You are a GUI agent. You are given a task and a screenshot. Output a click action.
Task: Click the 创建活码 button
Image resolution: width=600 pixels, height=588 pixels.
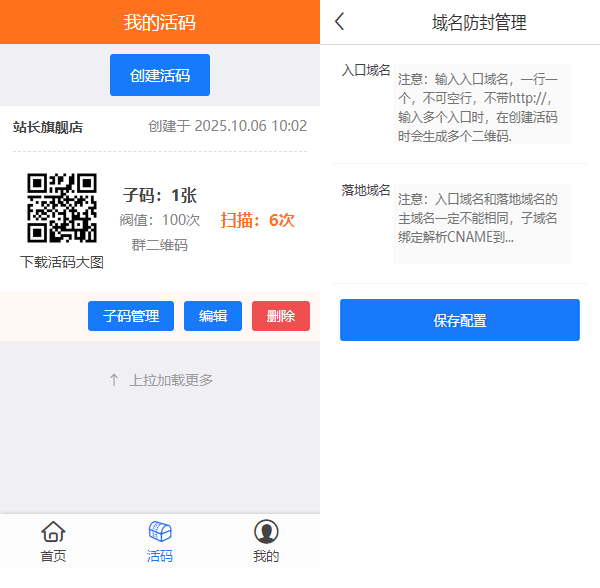coord(160,75)
